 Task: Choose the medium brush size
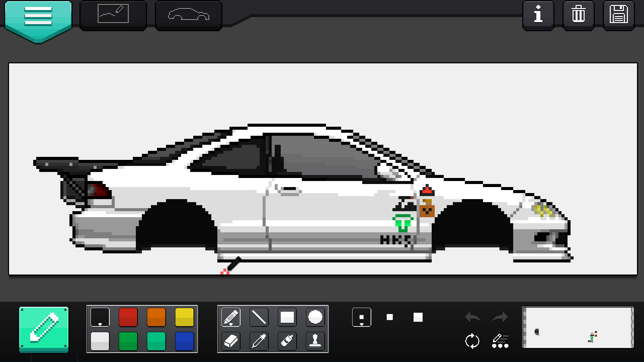390,317
